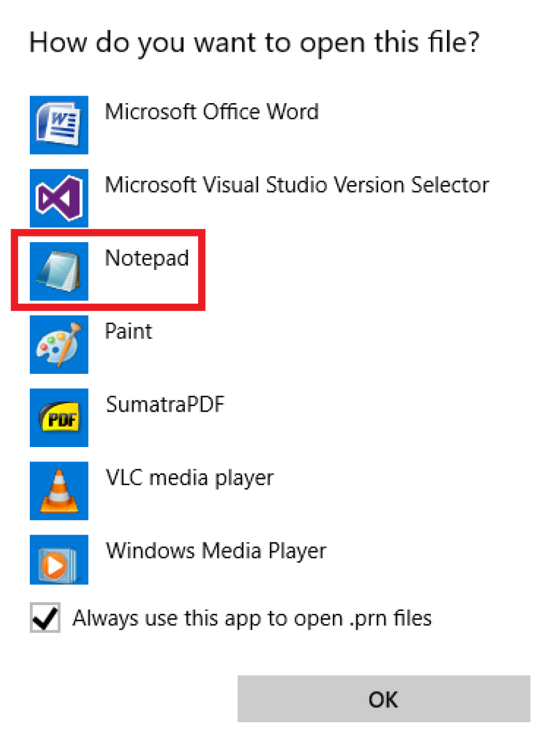Click the Always use this app label text
Screen dimensions: 560x750
pos(252,618)
